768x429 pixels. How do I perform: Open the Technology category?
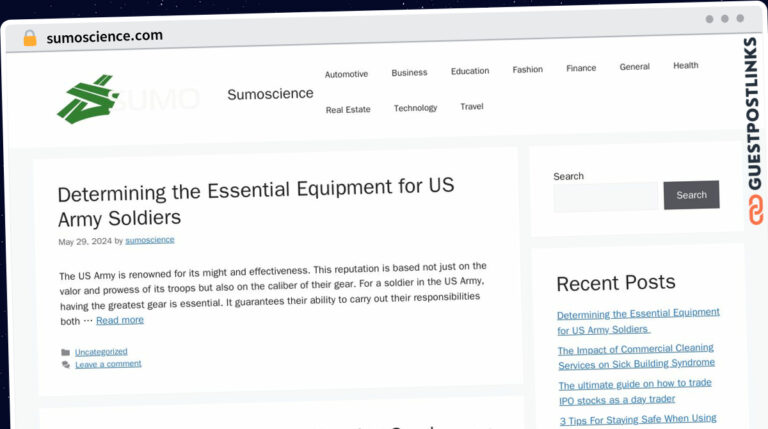tap(415, 108)
